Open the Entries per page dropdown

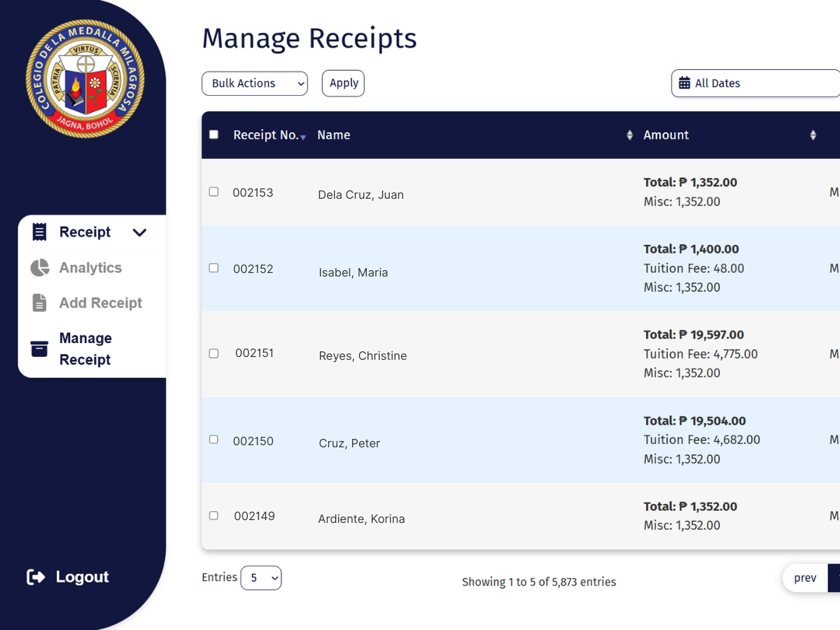[261, 578]
